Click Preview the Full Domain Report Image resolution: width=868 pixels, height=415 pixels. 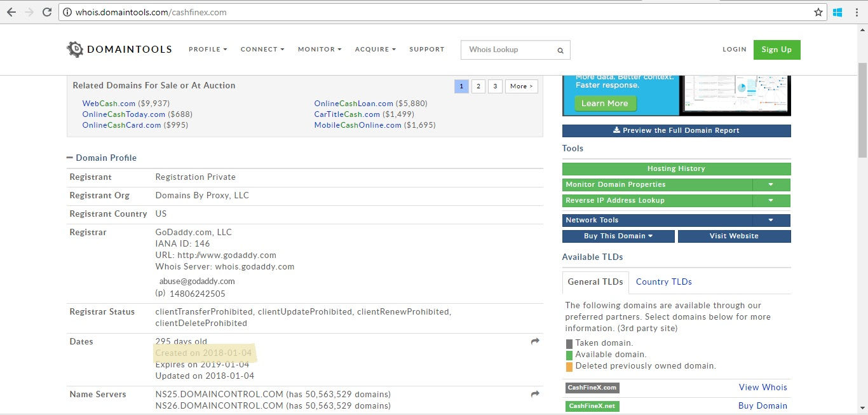[677, 131]
